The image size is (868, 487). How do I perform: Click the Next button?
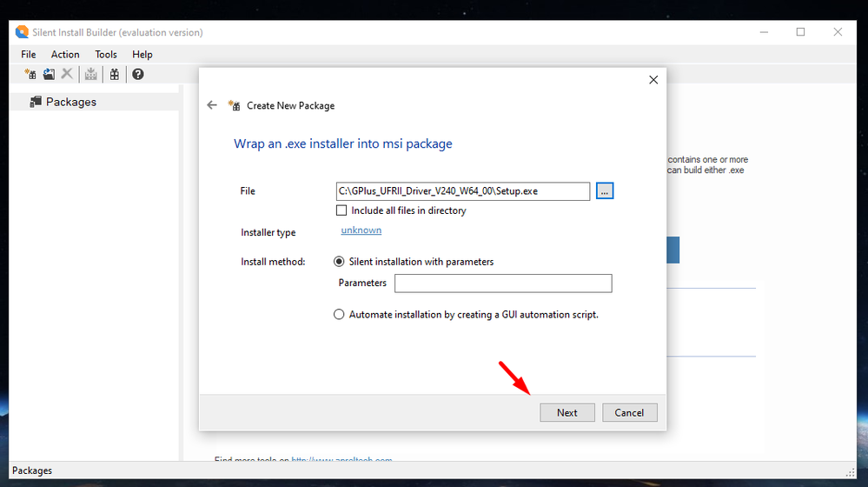pyautogui.click(x=567, y=413)
